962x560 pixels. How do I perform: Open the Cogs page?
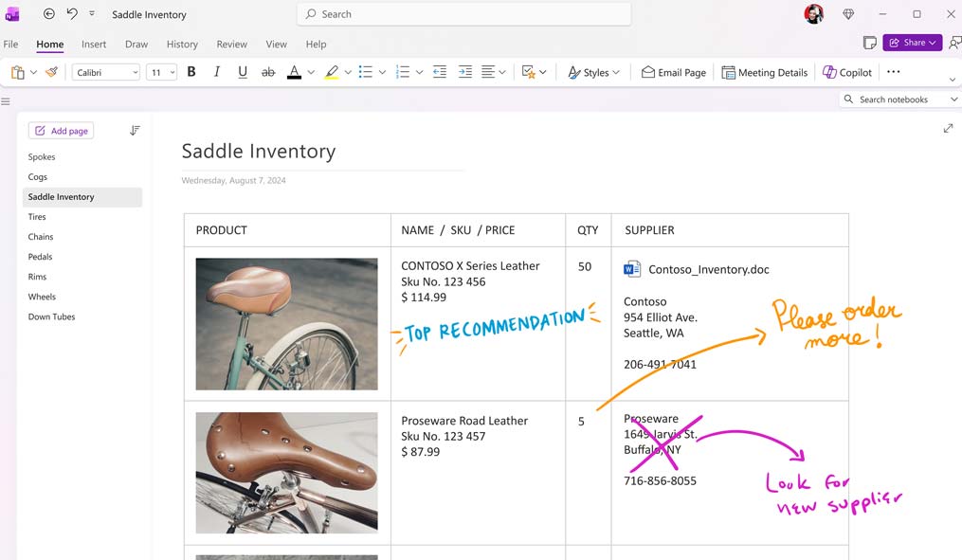(x=37, y=176)
